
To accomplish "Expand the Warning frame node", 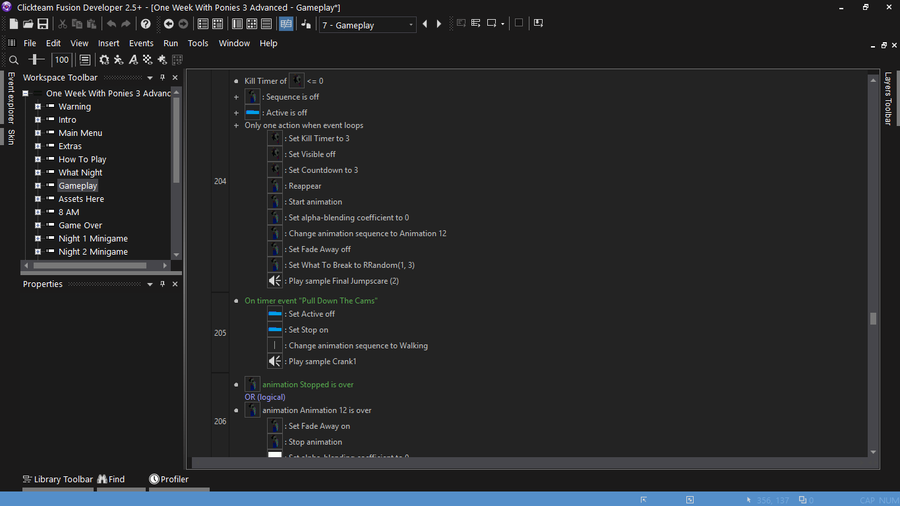I will [38, 107].
